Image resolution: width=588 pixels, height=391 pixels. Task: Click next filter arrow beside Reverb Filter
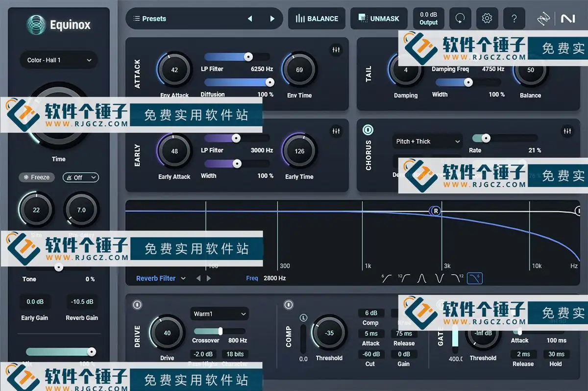click(x=209, y=278)
